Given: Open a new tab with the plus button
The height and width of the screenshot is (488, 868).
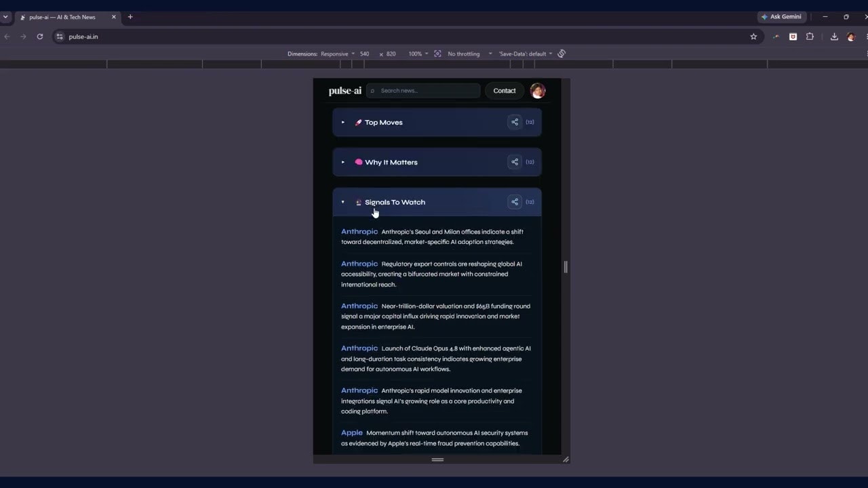Looking at the screenshot, I should [130, 17].
